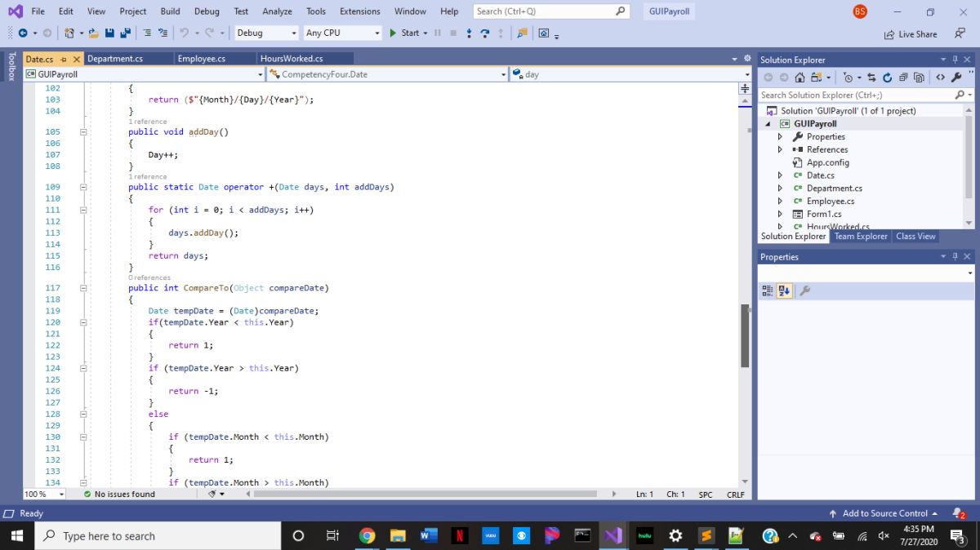Toggle the pin on the Date.cs tab

[64, 59]
